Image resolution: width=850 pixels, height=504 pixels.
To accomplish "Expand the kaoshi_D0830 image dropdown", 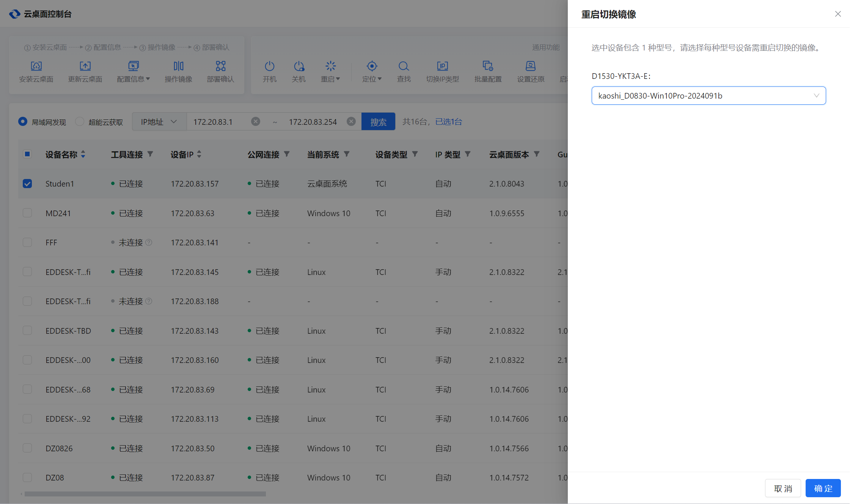I will pyautogui.click(x=709, y=96).
